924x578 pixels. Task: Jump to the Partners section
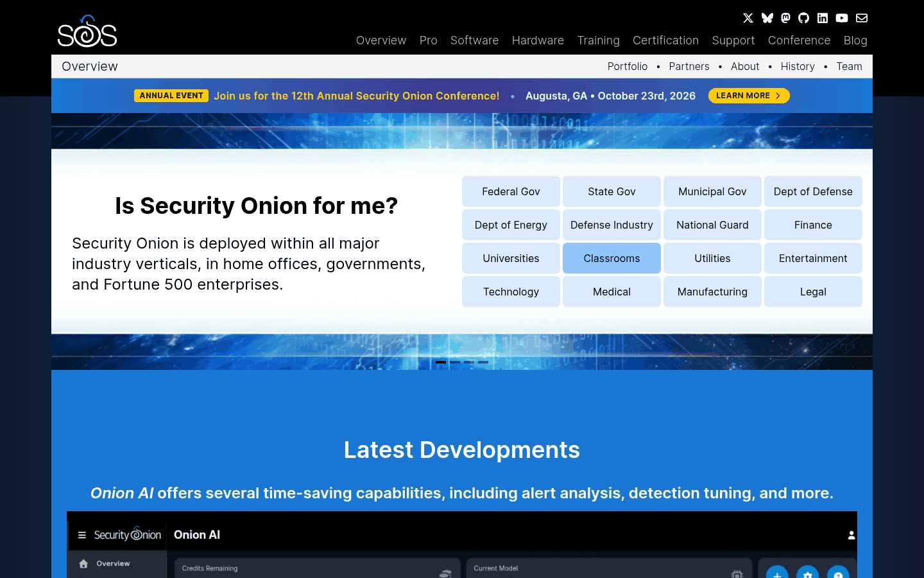689,66
